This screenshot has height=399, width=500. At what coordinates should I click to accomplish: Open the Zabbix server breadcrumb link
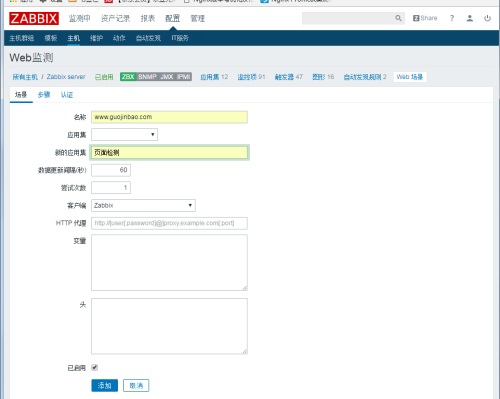(x=66, y=77)
